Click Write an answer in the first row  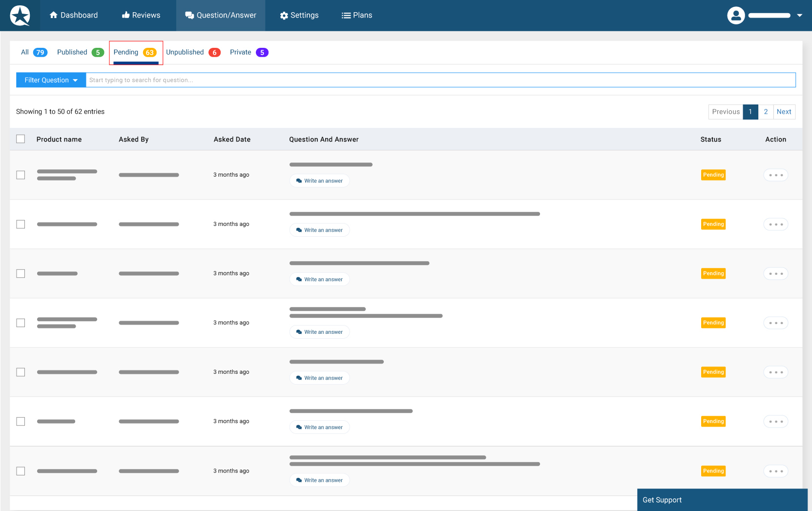point(319,181)
